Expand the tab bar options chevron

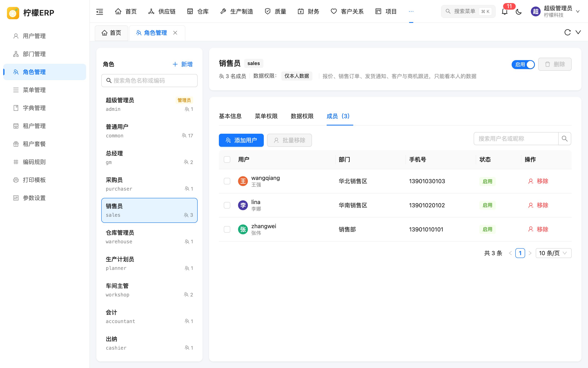coord(578,32)
